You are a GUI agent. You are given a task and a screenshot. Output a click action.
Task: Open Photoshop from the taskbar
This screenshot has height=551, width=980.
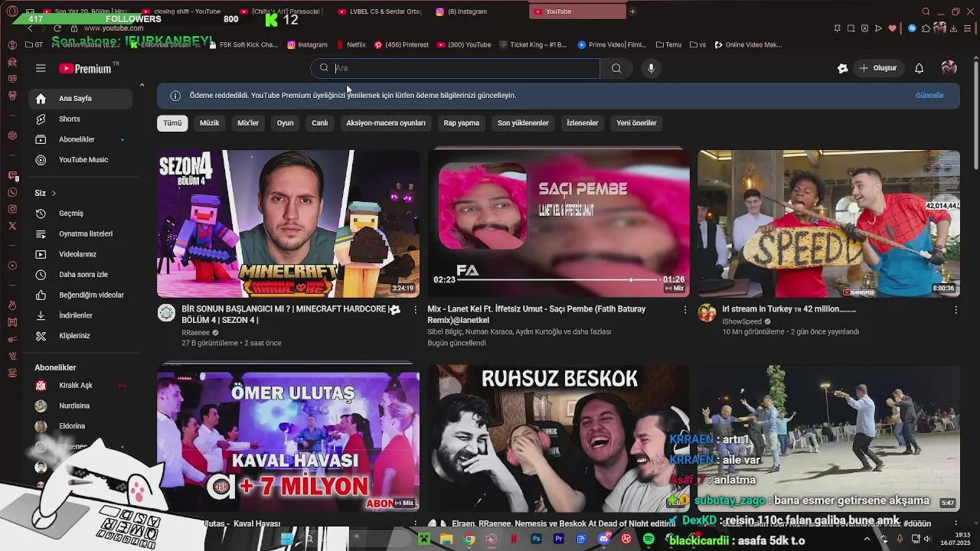pyautogui.click(x=536, y=540)
